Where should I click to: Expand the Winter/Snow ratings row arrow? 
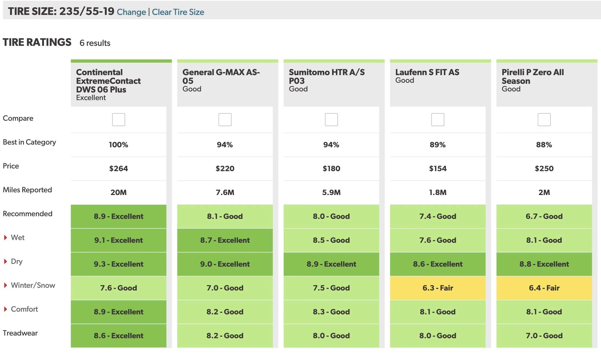point(5,285)
